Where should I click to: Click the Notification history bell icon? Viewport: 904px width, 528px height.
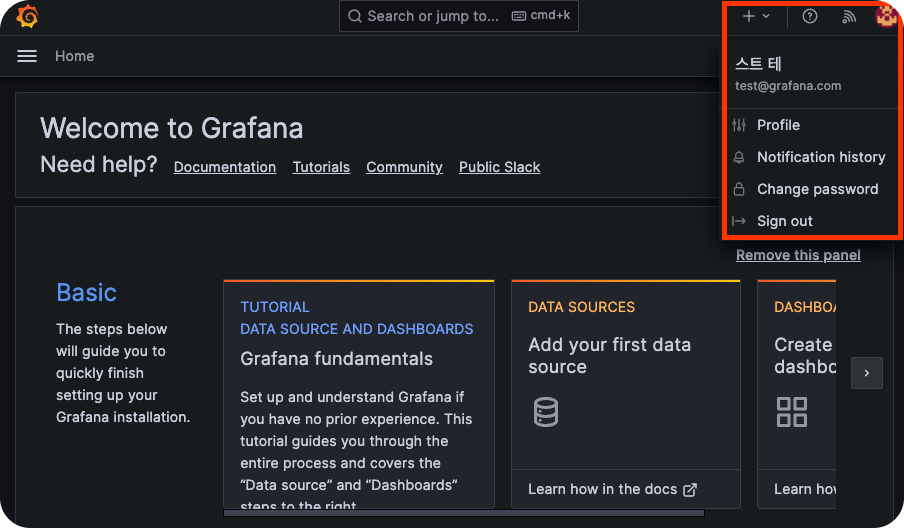(739, 157)
